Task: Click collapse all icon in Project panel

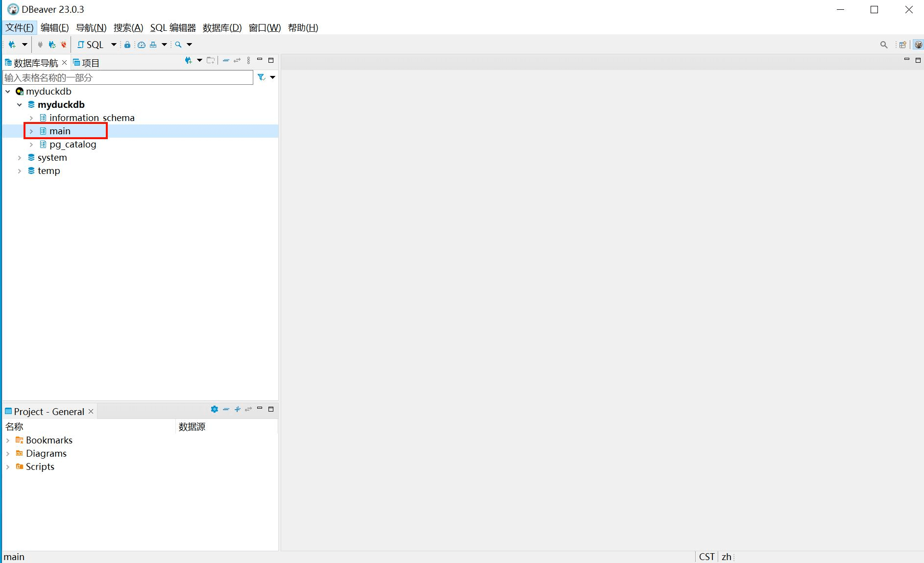Action: [x=226, y=409]
